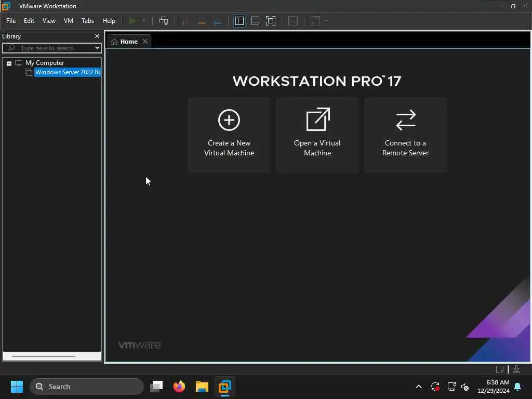The width and height of the screenshot is (532, 399).
Task: Click Connect to a Remote Server
Action: coord(405,135)
